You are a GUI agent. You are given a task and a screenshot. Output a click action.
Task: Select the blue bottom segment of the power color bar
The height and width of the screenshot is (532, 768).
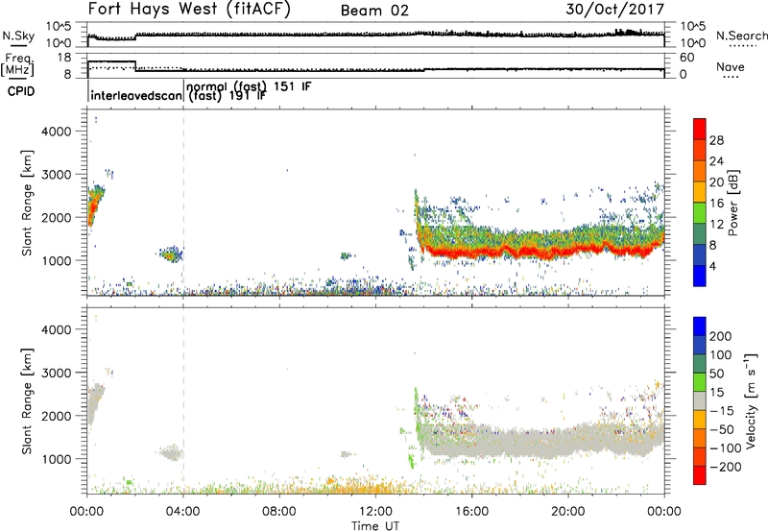click(x=700, y=276)
